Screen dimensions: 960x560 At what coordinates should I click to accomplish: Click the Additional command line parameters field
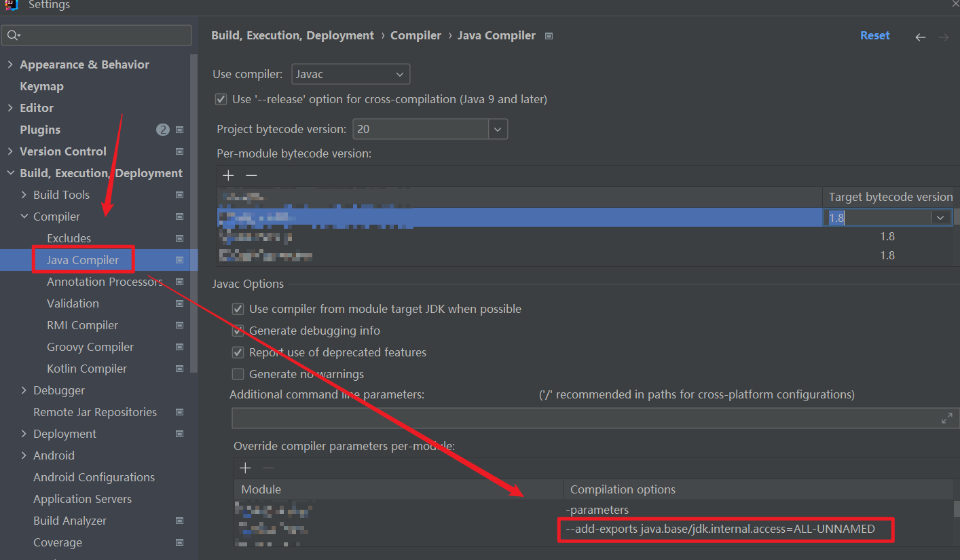pyautogui.click(x=584, y=418)
